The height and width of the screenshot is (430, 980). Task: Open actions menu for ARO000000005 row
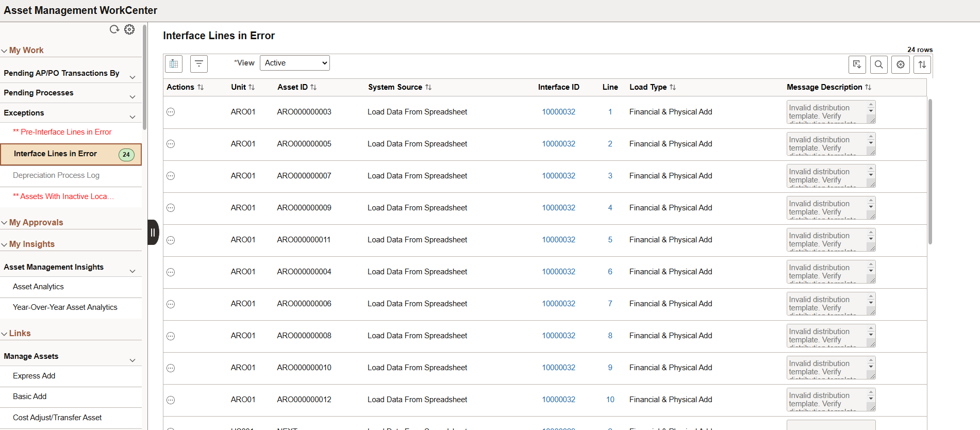[171, 144]
